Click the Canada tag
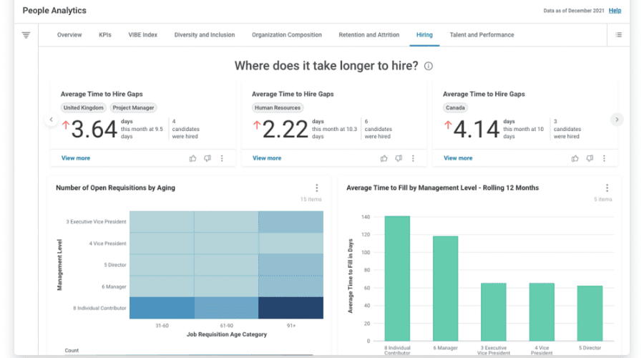This screenshot has width=644, height=358. (455, 107)
